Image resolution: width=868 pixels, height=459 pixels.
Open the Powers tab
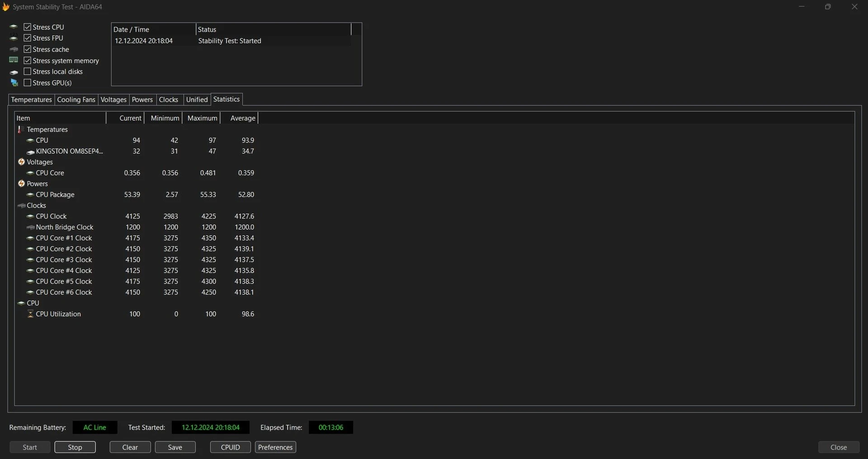pyautogui.click(x=142, y=99)
